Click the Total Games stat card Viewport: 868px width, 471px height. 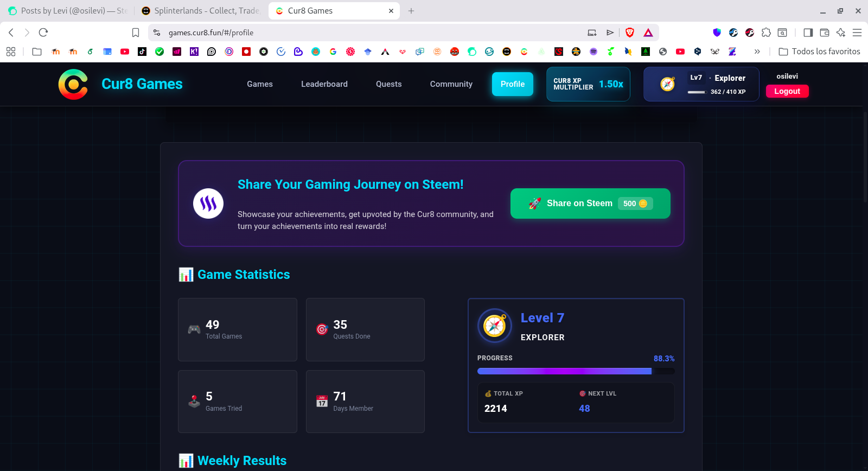click(x=238, y=329)
